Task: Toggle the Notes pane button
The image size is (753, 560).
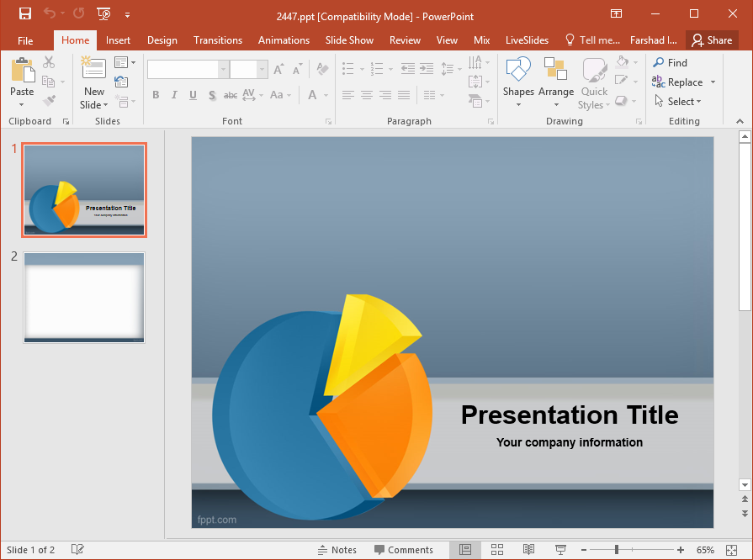Action: click(337, 550)
